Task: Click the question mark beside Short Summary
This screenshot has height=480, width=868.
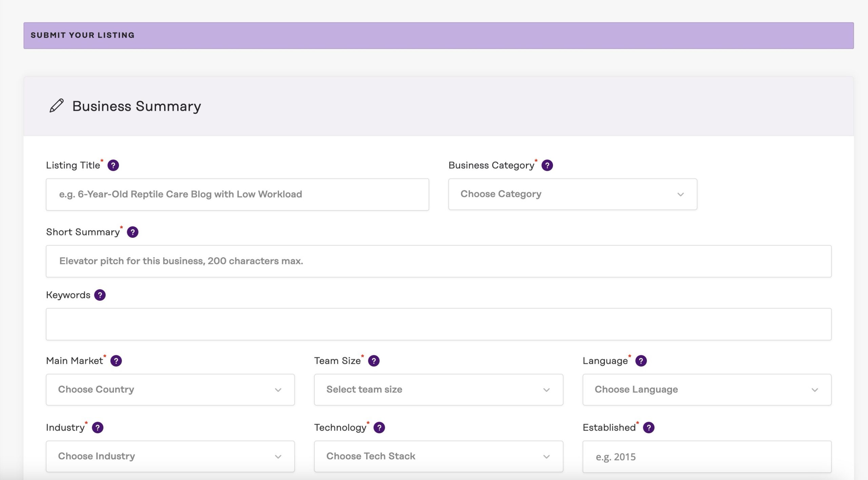Action: tap(132, 232)
